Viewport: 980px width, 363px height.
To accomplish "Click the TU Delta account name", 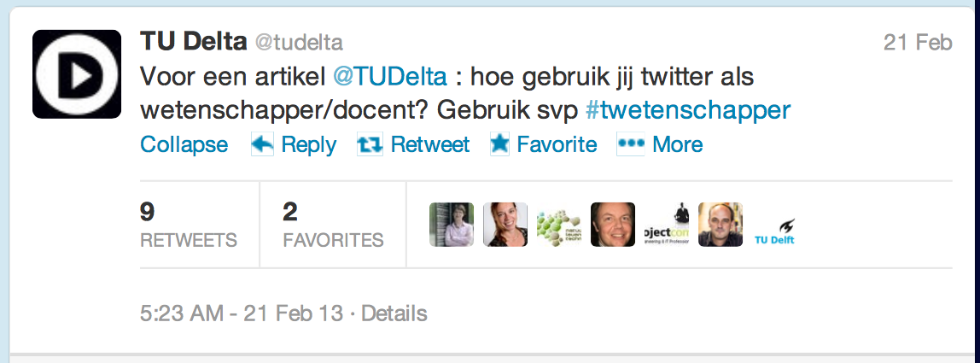I will click(193, 42).
